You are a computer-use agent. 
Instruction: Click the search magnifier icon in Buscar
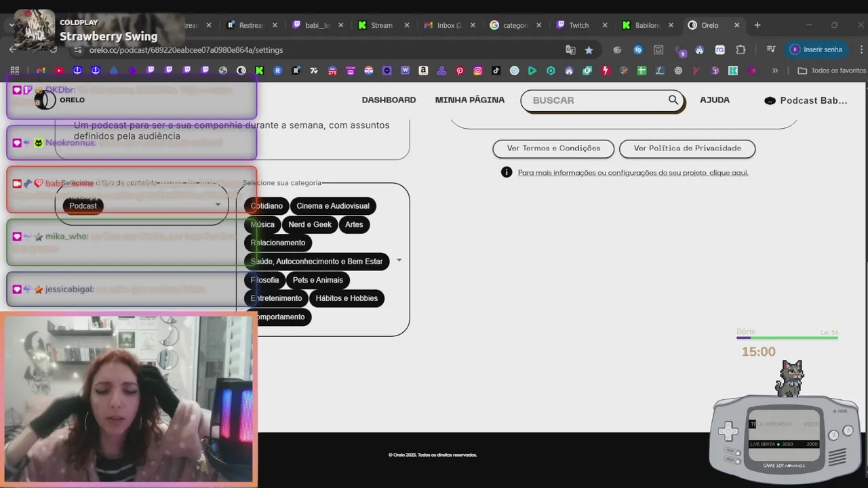coord(673,100)
